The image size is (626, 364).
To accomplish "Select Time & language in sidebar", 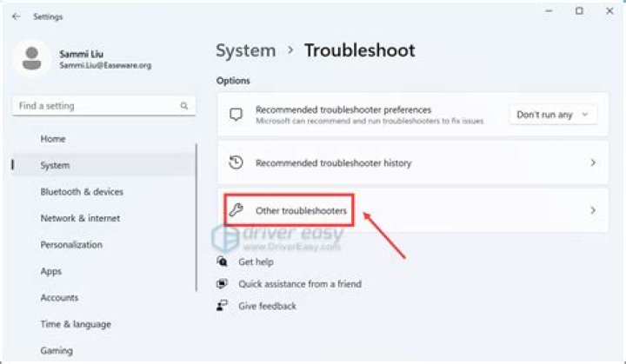I will [x=76, y=324].
